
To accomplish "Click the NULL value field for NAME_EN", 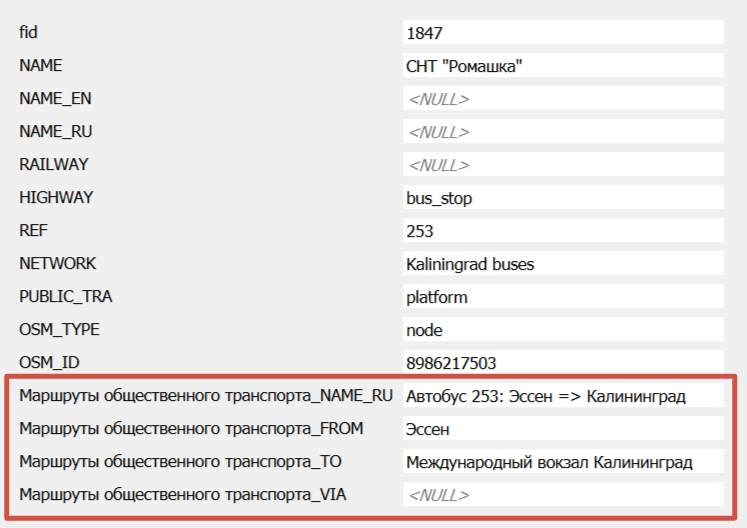I will pyautogui.click(x=562, y=99).
